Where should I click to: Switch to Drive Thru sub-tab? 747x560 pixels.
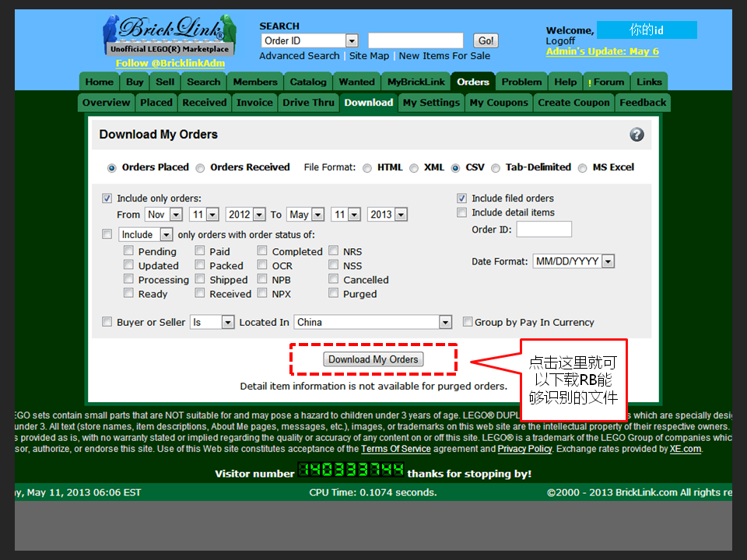pyautogui.click(x=308, y=103)
